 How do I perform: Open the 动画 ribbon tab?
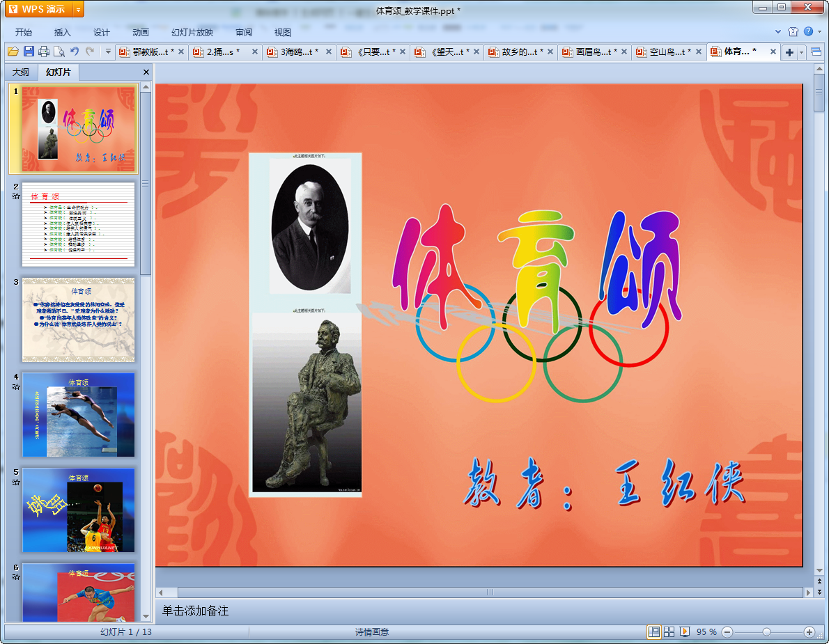(141, 32)
